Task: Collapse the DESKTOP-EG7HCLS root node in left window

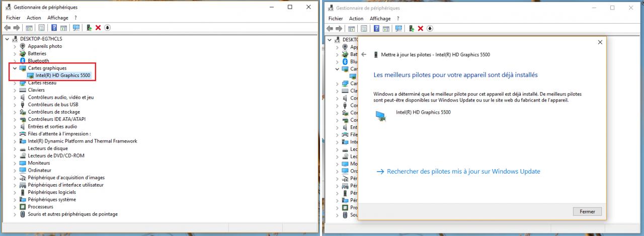Action: (x=7, y=39)
